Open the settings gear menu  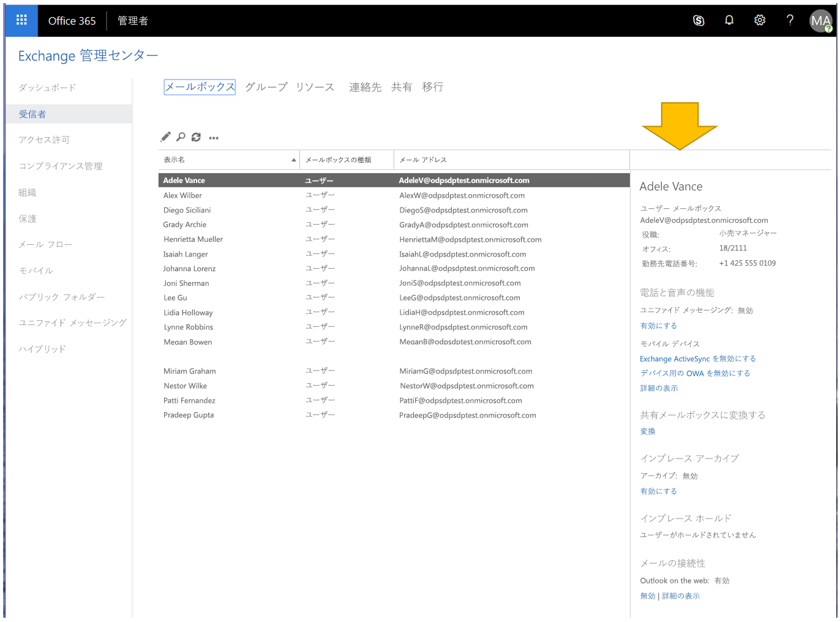click(x=760, y=21)
